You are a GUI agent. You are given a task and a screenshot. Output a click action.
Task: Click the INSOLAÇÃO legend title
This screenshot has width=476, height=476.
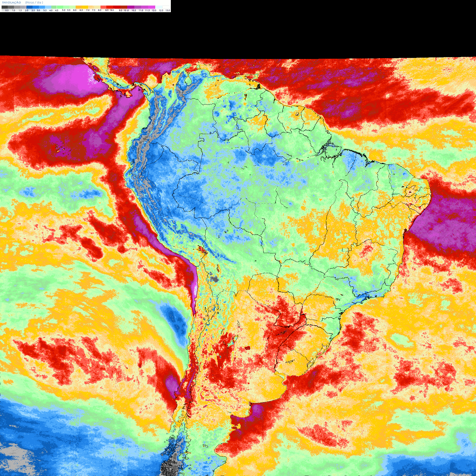point(12,2)
